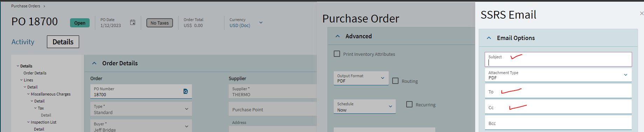Click the PO Number search icon
The width and height of the screenshot is (644, 132).
pos(186,91)
